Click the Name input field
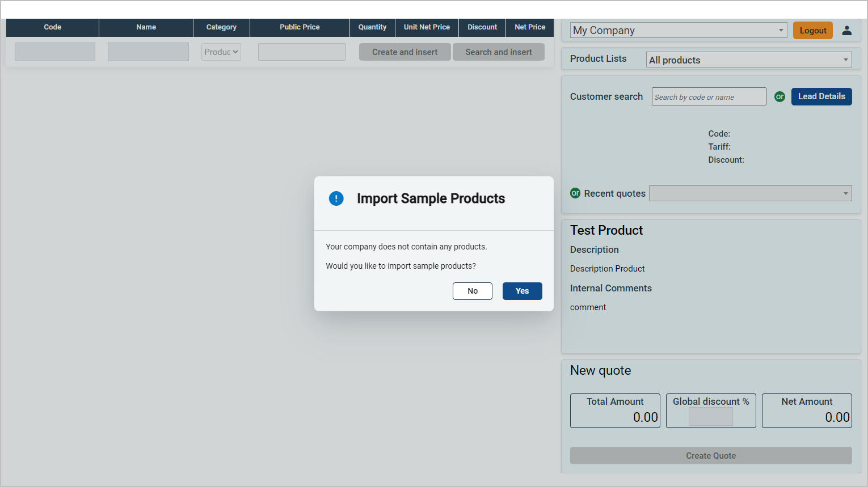The height and width of the screenshot is (487, 868). [x=148, y=52]
